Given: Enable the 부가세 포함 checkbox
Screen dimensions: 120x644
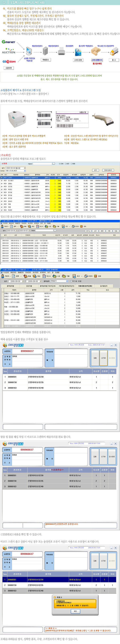Looking at the screenshot, I should coord(71,281).
